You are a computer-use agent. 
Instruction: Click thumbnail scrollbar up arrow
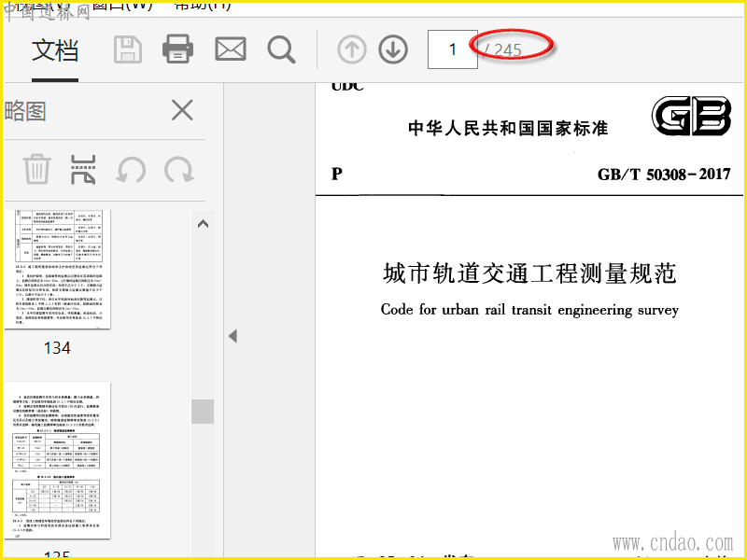tap(203, 224)
